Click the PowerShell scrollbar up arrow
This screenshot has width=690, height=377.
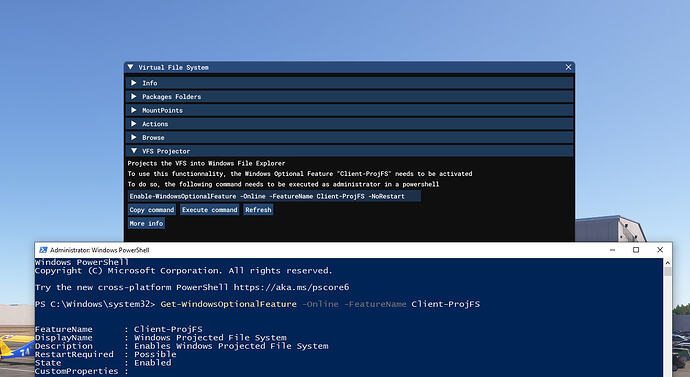pyautogui.click(x=668, y=263)
